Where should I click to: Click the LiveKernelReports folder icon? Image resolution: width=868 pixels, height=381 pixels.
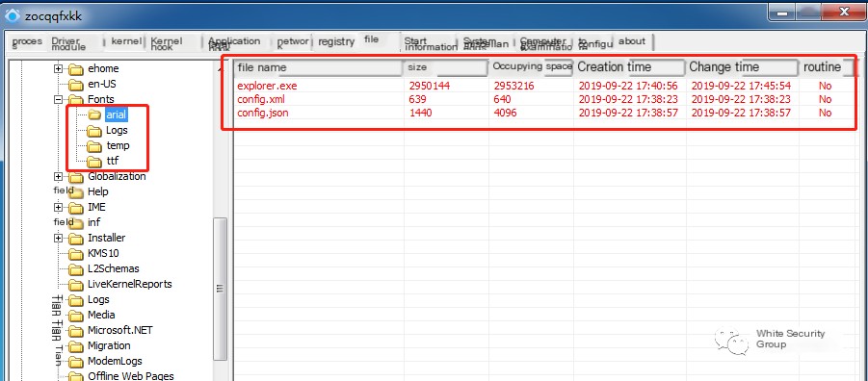tap(75, 285)
